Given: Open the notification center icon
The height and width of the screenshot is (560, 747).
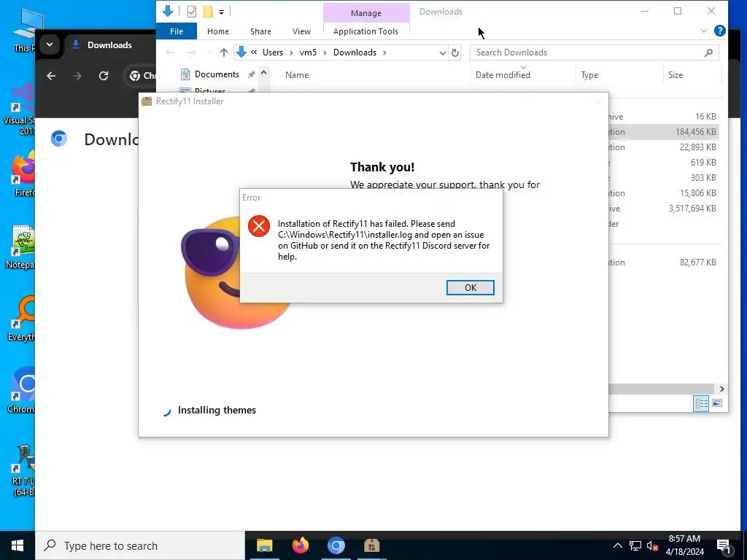Looking at the screenshot, I should click(724, 546).
